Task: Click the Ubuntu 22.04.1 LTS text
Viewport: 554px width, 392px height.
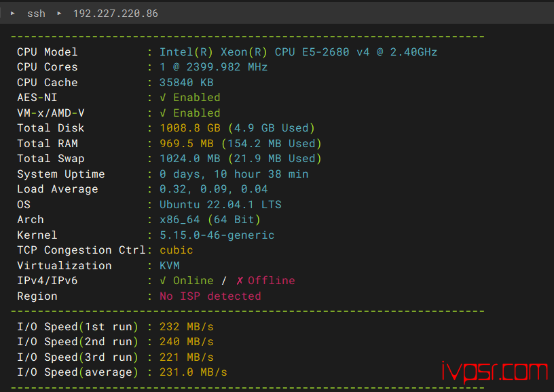Action: point(221,205)
